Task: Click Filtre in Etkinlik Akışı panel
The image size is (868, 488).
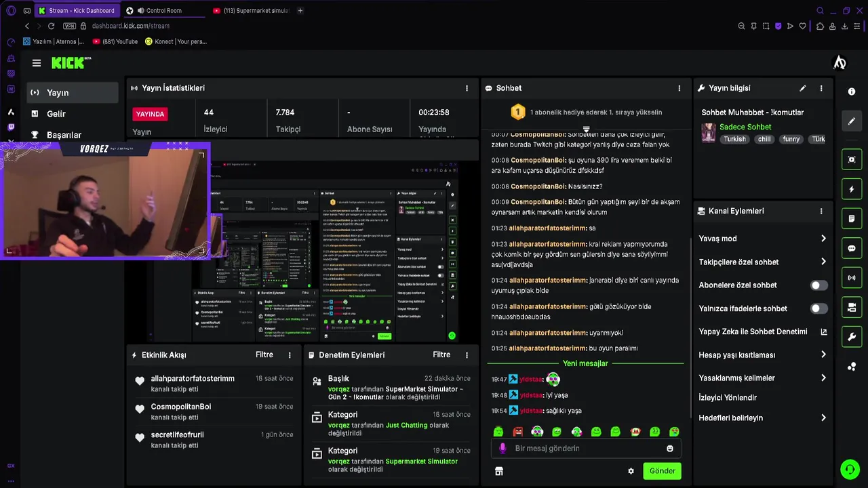Action: click(x=264, y=354)
